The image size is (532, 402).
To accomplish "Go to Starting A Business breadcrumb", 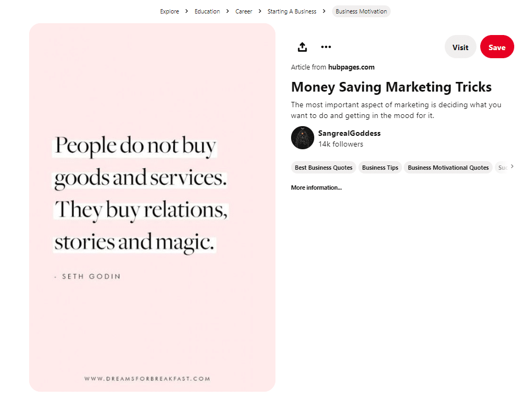I will pyautogui.click(x=292, y=11).
